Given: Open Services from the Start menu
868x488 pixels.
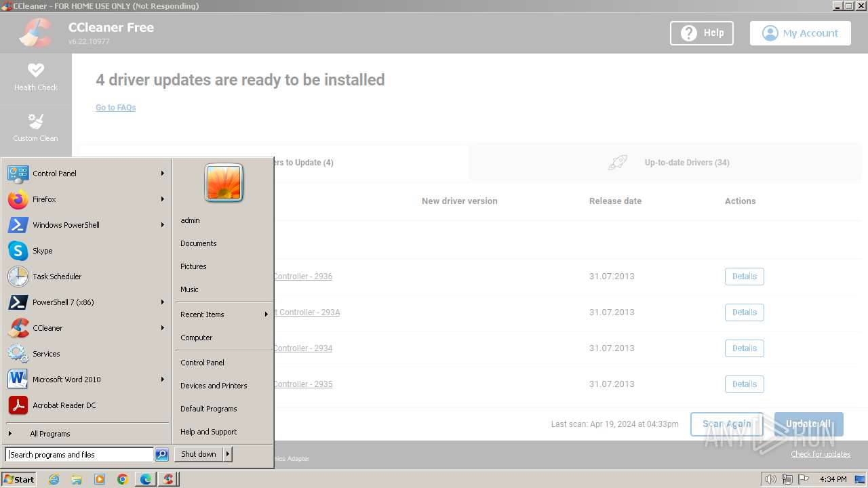Looking at the screenshot, I should (87, 354).
